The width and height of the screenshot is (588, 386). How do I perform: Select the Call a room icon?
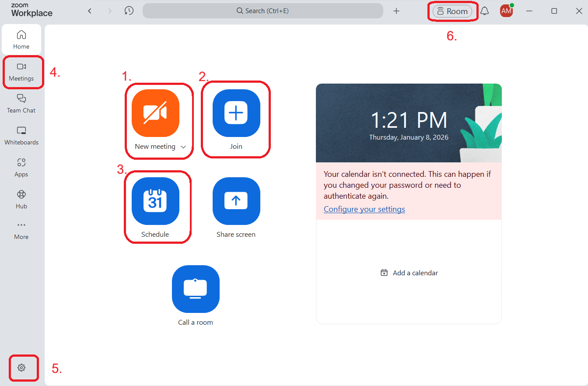[196, 289]
